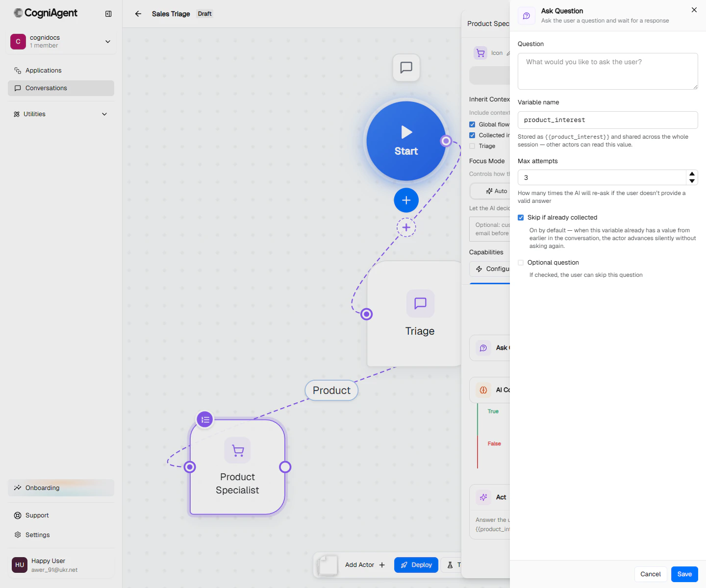Click the Start node output port
The height and width of the screenshot is (588, 706).
(x=446, y=141)
